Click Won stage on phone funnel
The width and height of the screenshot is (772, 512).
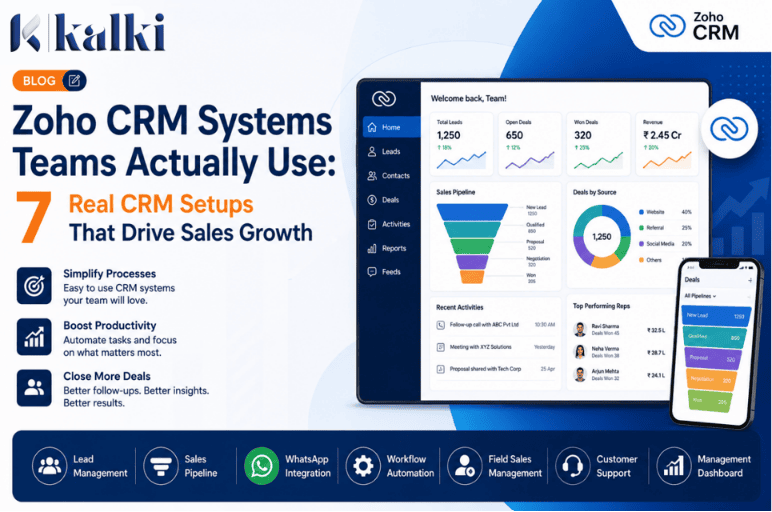pos(710,401)
